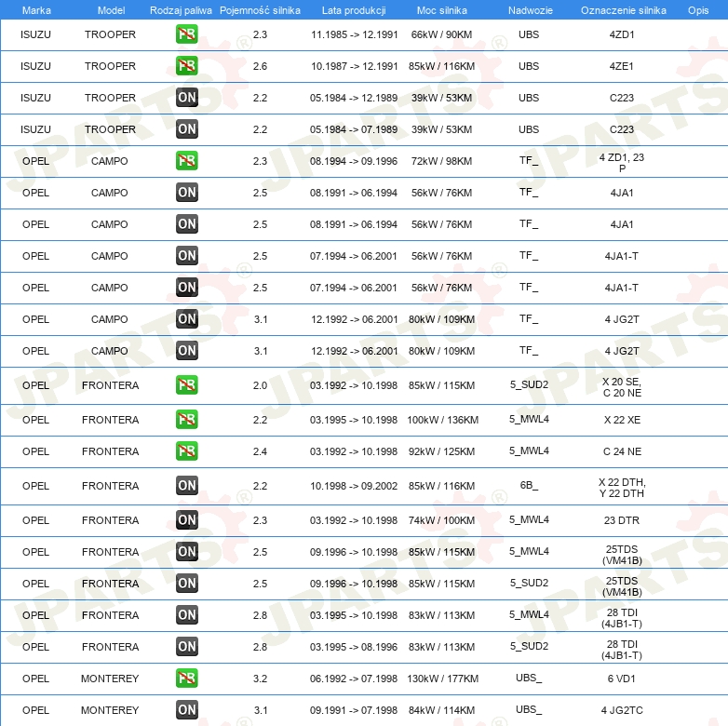728x726 pixels.
Task: Click petrol fuel icon for Isuzu Trooper 2.3
Action: click(x=186, y=34)
